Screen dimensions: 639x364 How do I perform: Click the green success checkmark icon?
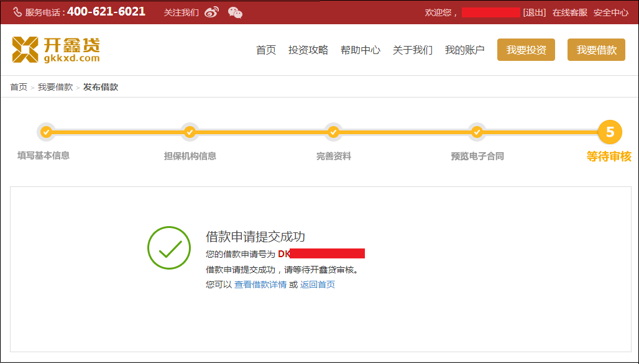(168, 248)
